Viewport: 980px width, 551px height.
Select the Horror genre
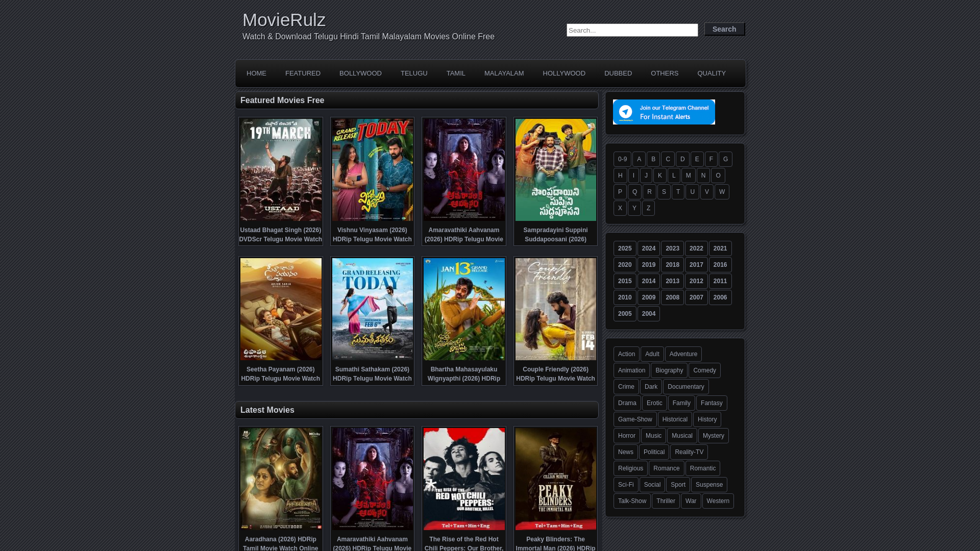click(x=626, y=436)
